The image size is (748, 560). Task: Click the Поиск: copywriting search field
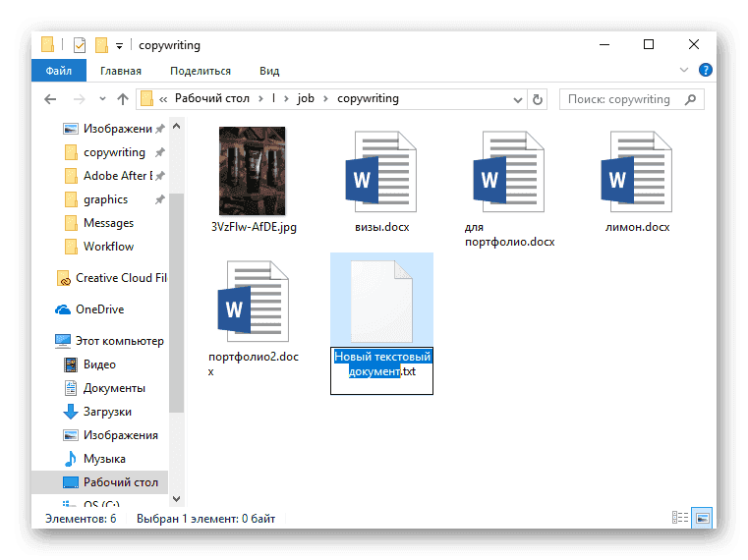pos(632,99)
